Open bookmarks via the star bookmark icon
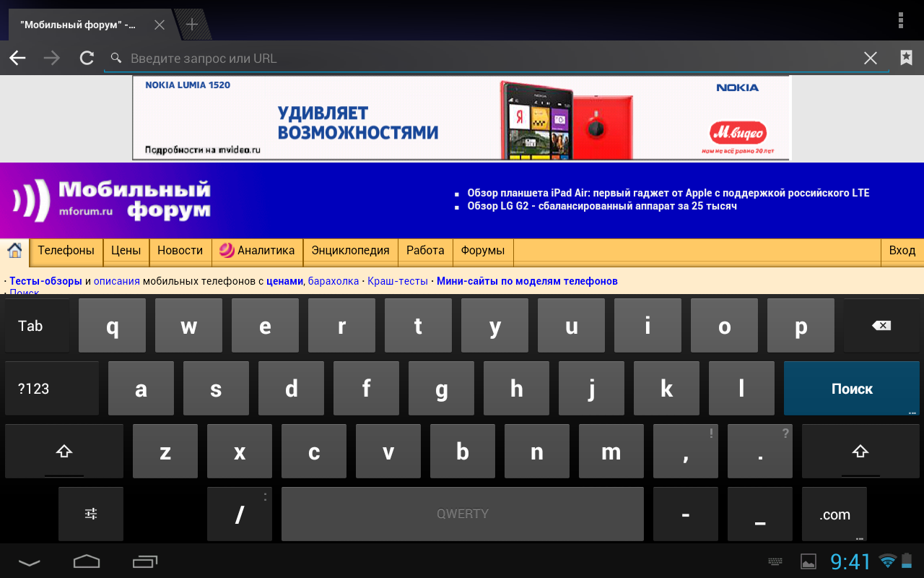Screen dimensions: 924x578 pos(906,58)
